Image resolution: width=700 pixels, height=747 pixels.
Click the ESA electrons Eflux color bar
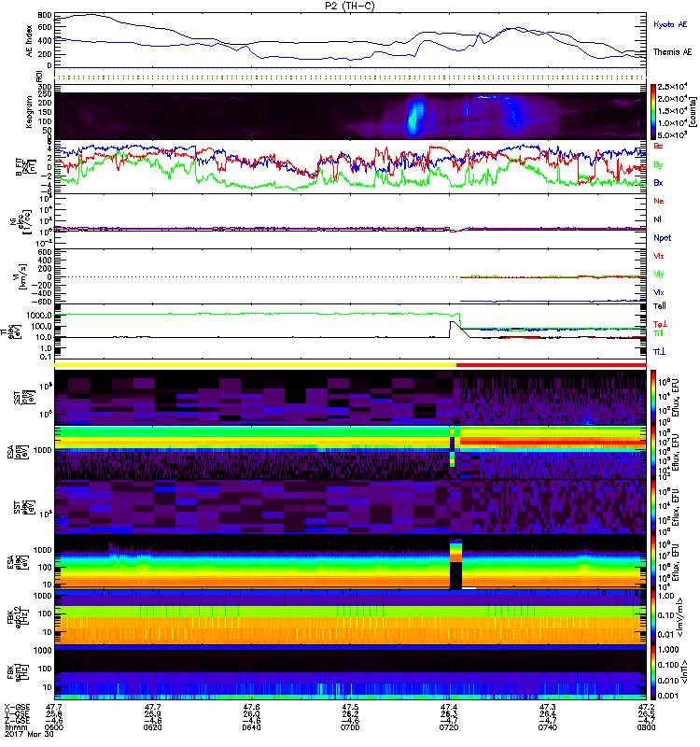pos(652,562)
